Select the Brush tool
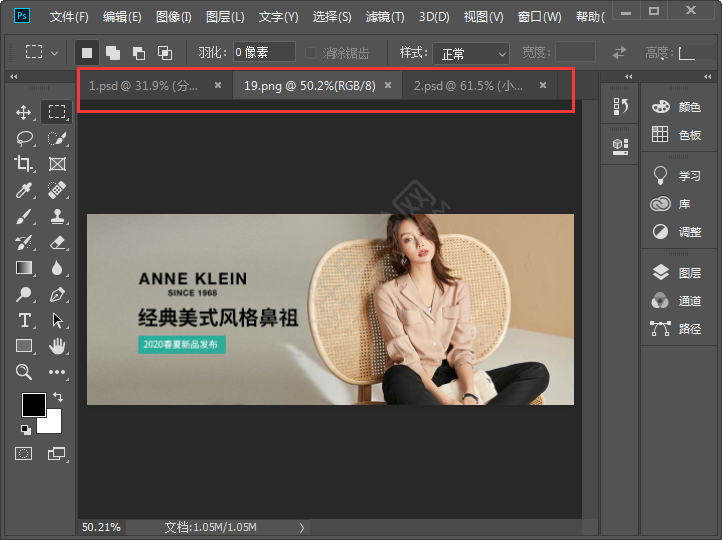Screen dimensions: 722x540 (23, 216)
